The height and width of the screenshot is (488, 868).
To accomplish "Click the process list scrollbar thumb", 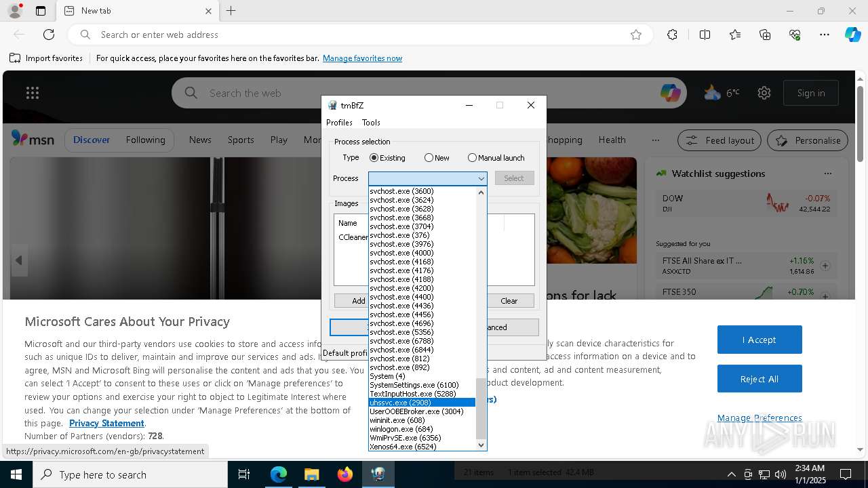I will coord(481,409).
